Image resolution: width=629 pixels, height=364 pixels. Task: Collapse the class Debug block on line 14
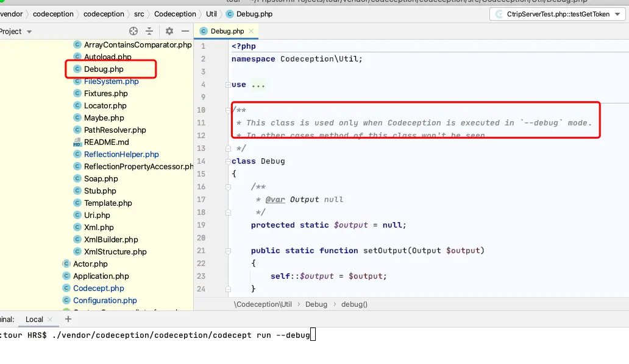pyautogui.click(x=228, y=161)
